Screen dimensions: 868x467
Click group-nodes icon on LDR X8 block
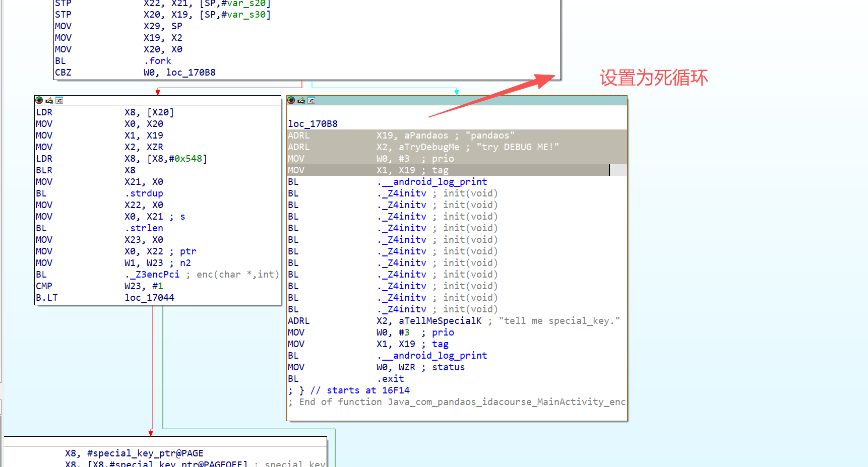(59, 100)
